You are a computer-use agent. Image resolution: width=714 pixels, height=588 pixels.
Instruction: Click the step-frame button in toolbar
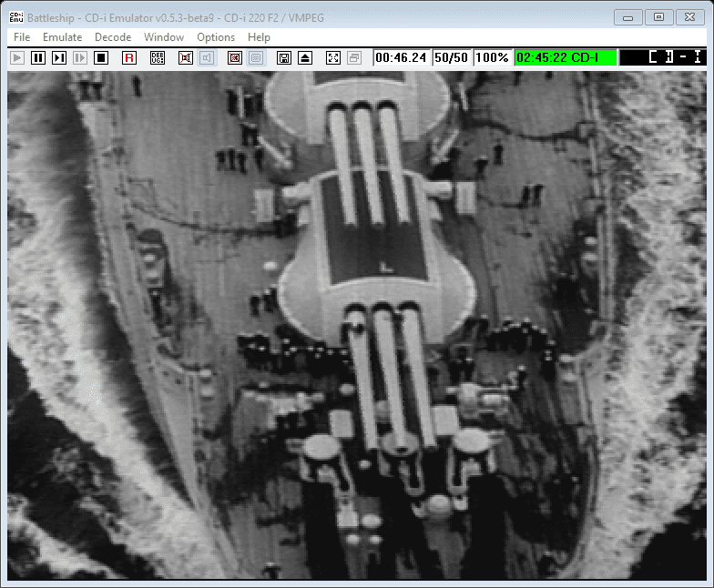pyautogui.click(x=59, y=57)
